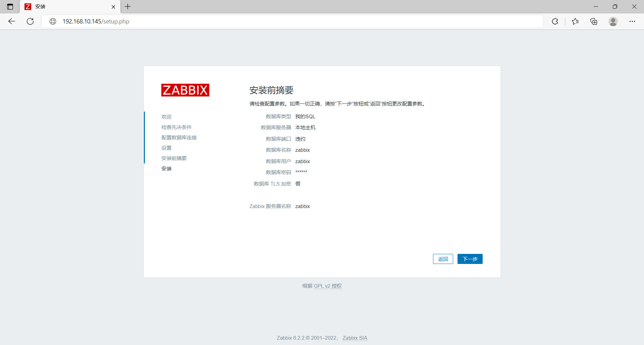Click the 安装前摘要 heading

pyautogui.click(x=271, y=90)
